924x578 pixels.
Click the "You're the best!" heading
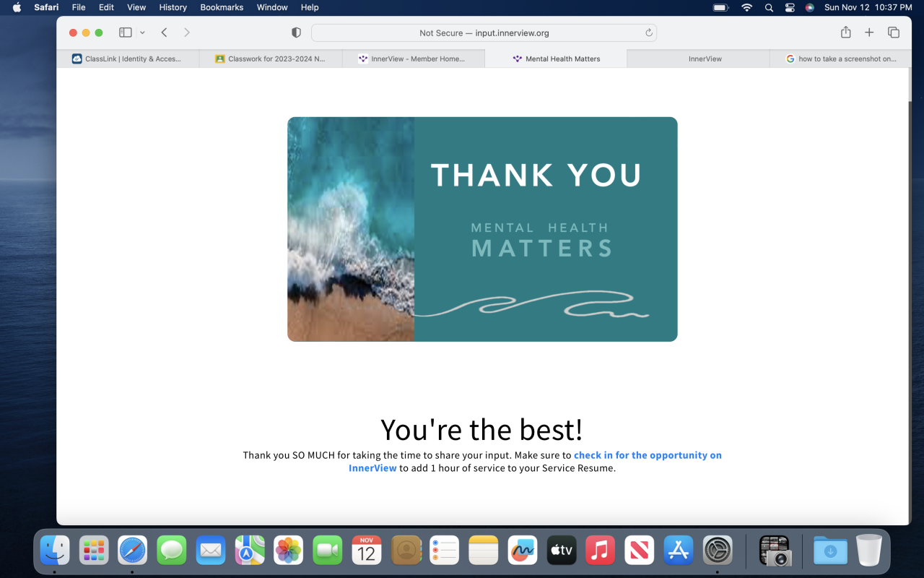(x=481, y=430)
